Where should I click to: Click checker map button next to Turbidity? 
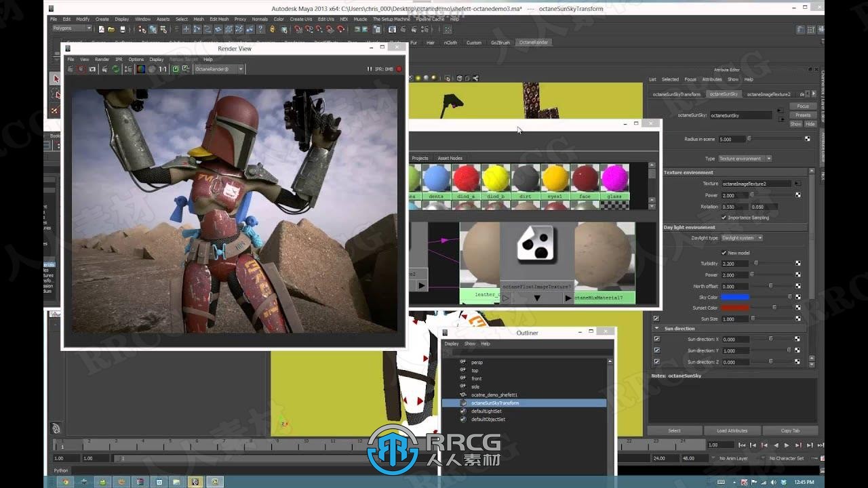pyautogui.click(x=797, y=264)
